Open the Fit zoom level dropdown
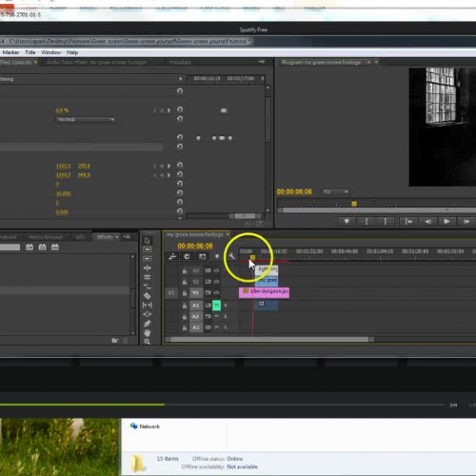Screen dimensions: 476x476 point(336,192)
